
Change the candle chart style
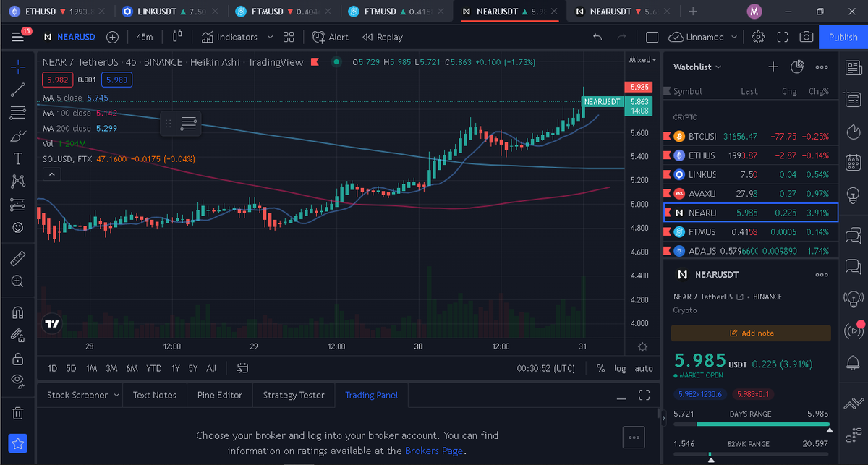176,37
